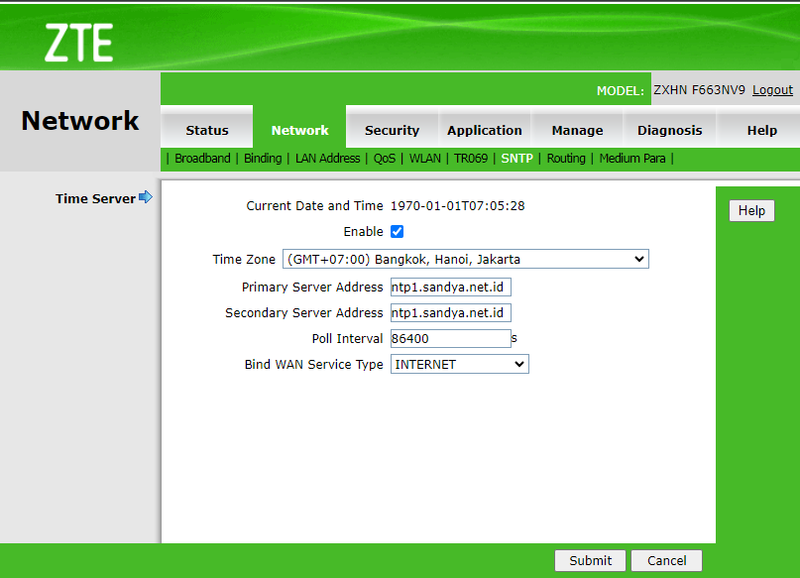800x578 pixels.
Task: Switch to the Security tab
Action: click(392, 130)
